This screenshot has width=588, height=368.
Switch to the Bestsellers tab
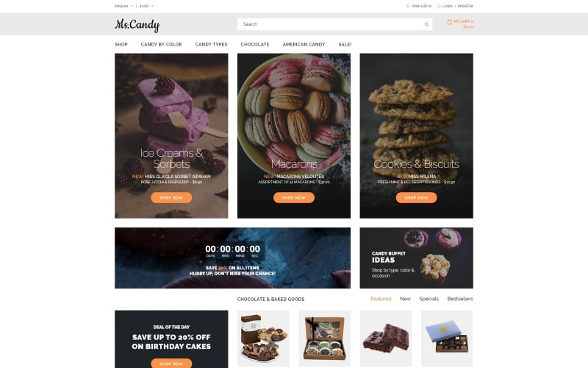pos(460,299)
